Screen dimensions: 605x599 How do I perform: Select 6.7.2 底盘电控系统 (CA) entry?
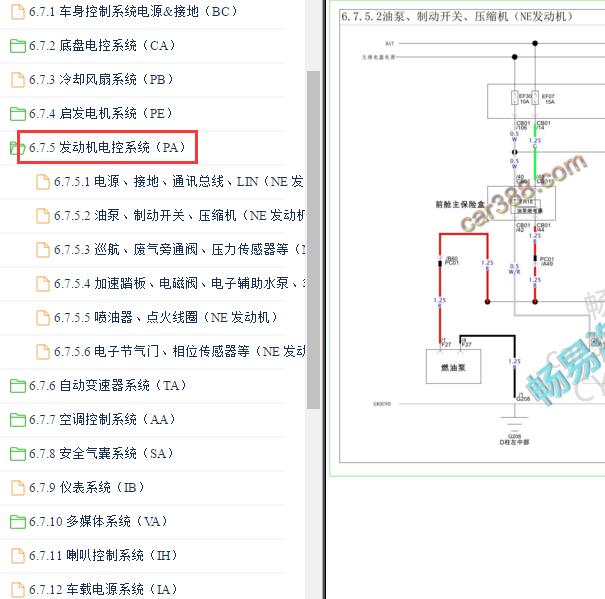[x=102, y=46]
